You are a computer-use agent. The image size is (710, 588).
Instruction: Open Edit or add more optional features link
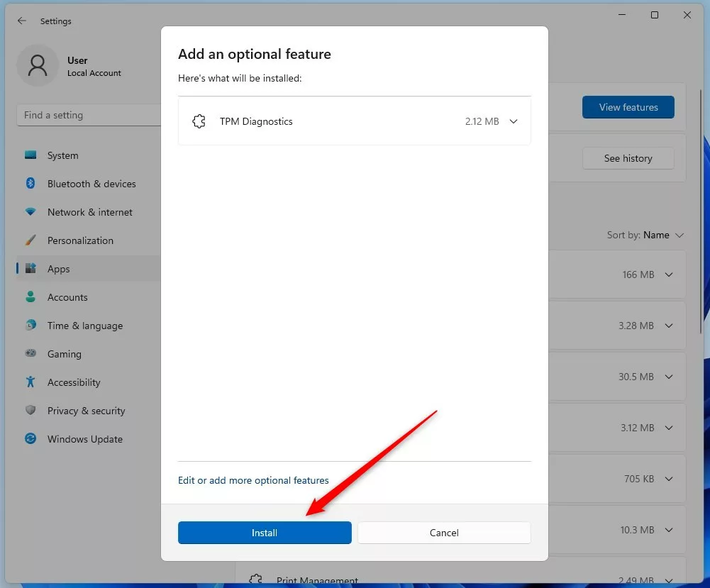pos(253,480)
